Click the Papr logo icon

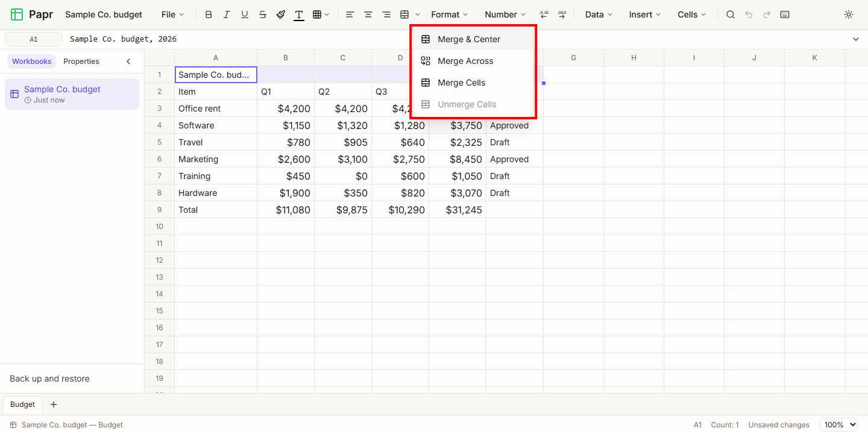point(17,14)
